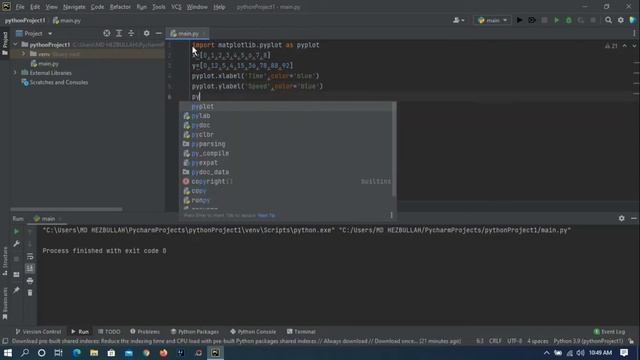Open the main run configuration dropdown

(x=492, y=20)
